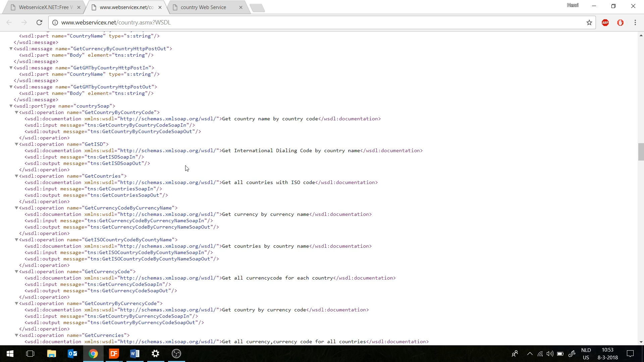Collapse the countrySoap portType node
This screenshot has width=644, height=362.
click(11, 106)
